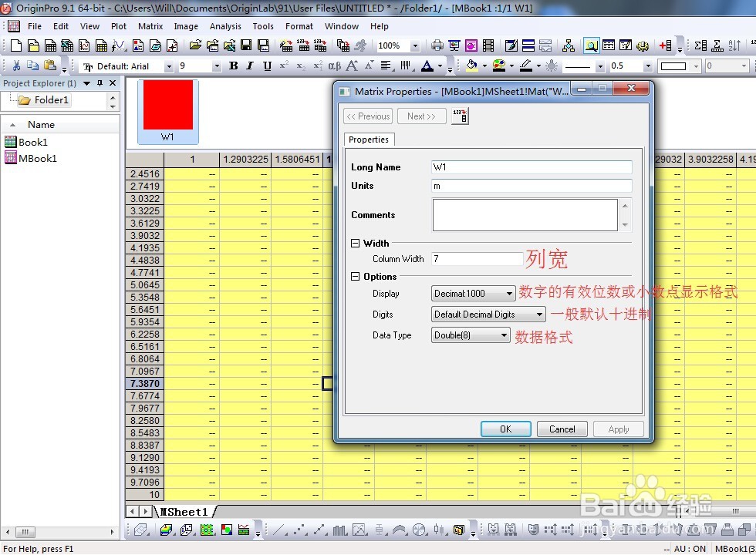756x555 pixels.
Task: Click the print icon in the toolbar
Action: [437, 45]
